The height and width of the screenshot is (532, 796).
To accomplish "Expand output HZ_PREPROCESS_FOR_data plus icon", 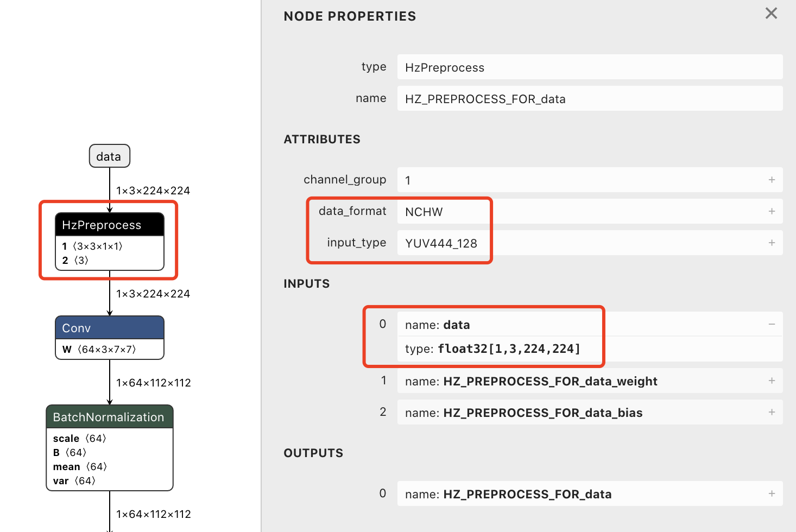I will [x=772, y=493].
